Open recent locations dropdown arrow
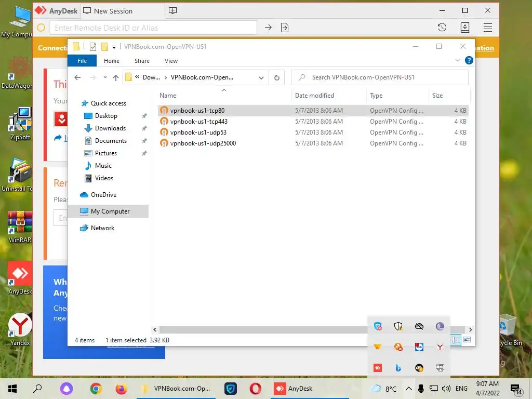This screenshot has width=532, height=399. [x=105, y=78]
